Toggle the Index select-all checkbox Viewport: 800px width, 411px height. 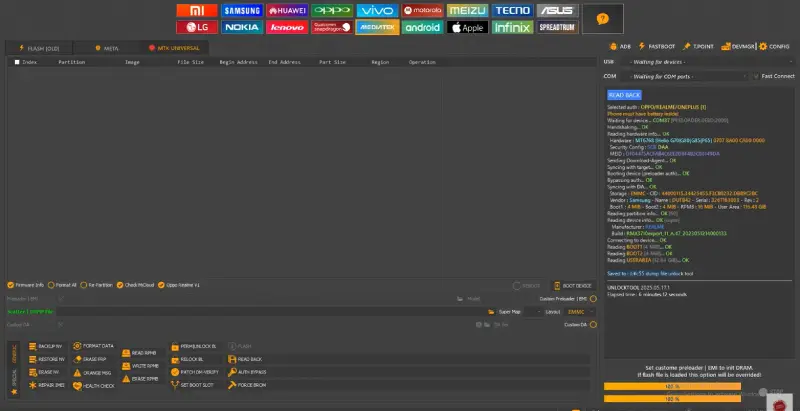[17, 62]
